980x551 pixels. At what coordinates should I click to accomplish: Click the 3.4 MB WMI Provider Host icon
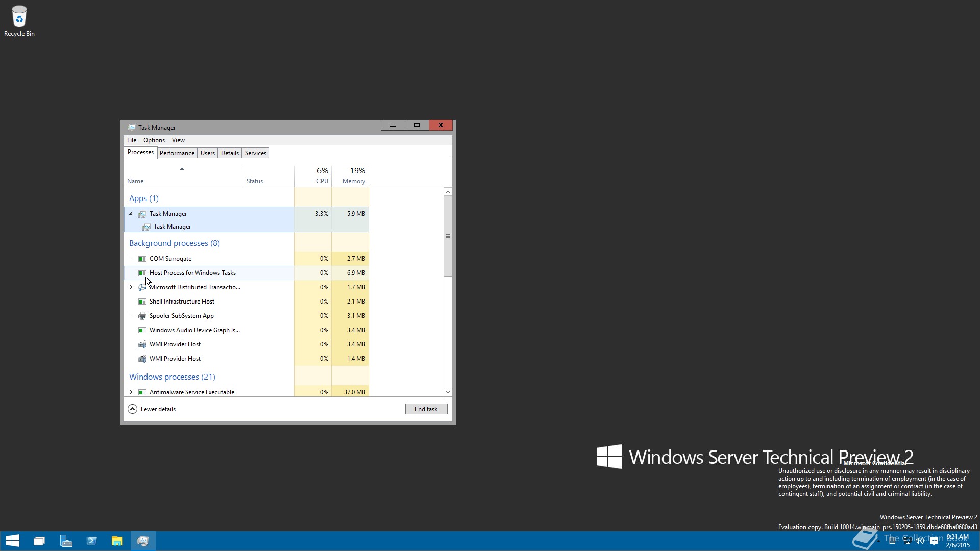(142, 344)
